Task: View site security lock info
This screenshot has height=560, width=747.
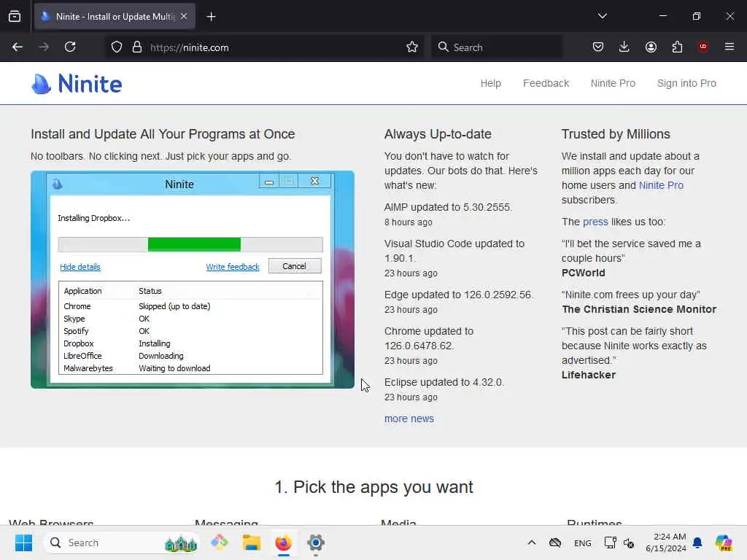Action: [x=137, y=47]
